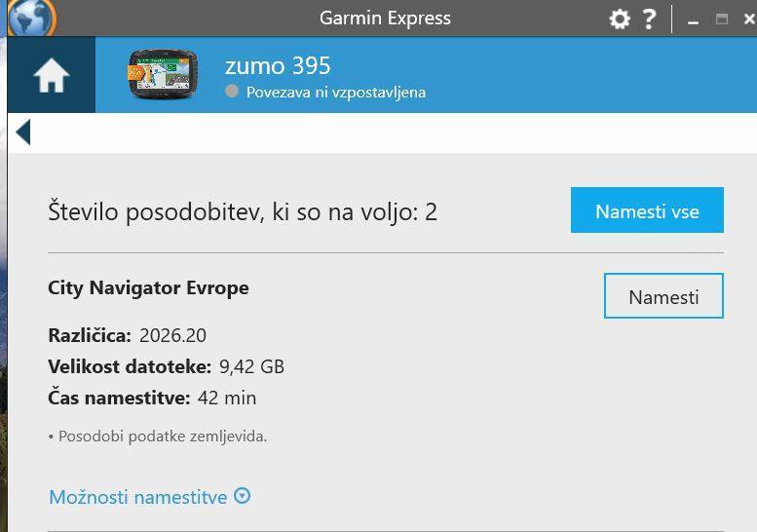The width and height of the screenshot is (757, 532).
Task: Click the grey connection status dot
Action: click(232, 91)
